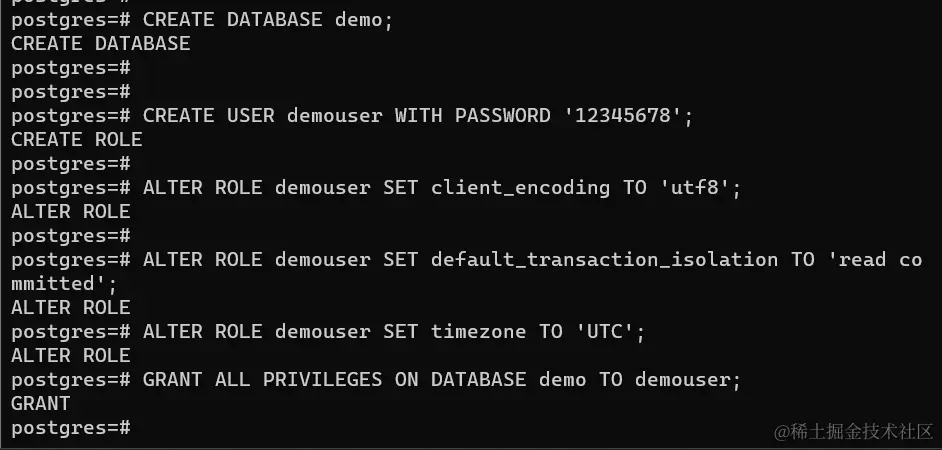The image size is (942, 450).
Task: Click the password string '12345678'
Action: pos(622,115)
